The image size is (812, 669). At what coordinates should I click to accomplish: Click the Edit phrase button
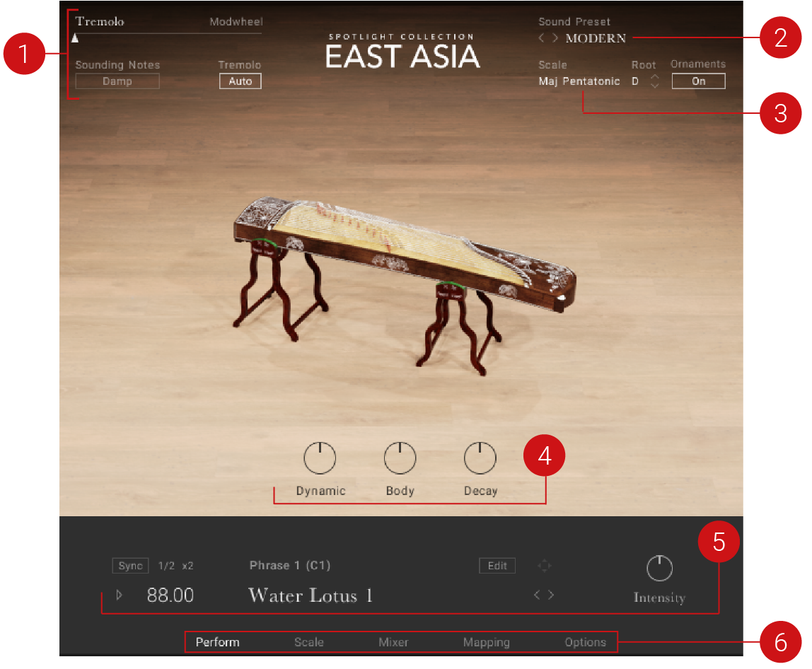click(497, 566)
